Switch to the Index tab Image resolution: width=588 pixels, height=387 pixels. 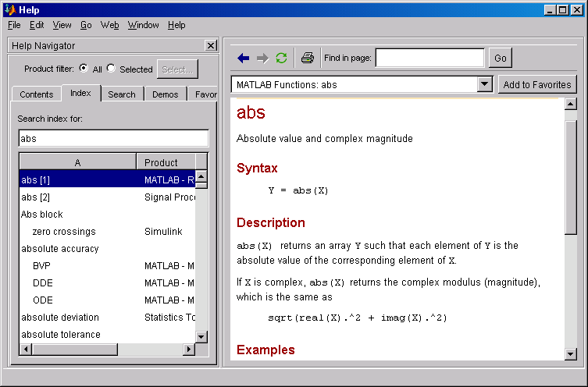[x=80, y=93]
